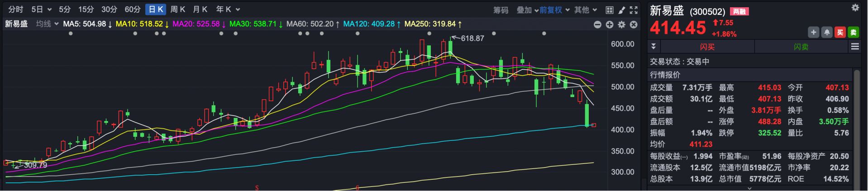
Task: Click the 行情报价 section header
Action: tap(665, 75)
